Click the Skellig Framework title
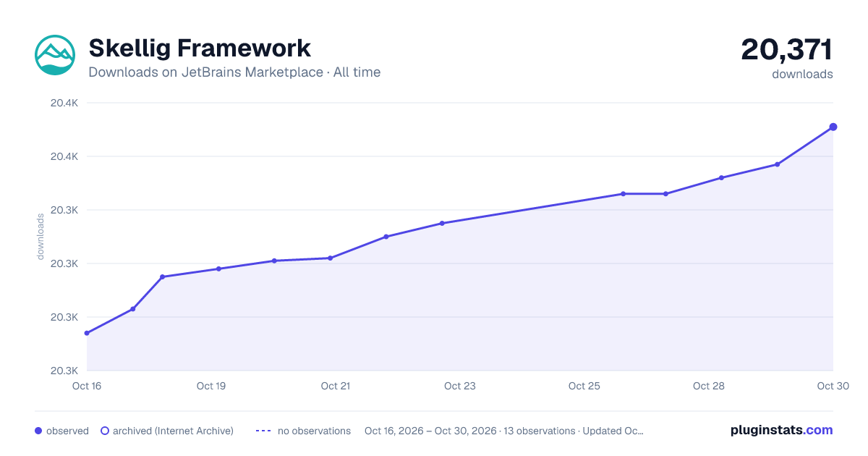The width and height of the screenshot is (868, 456). tap(200, 48)
